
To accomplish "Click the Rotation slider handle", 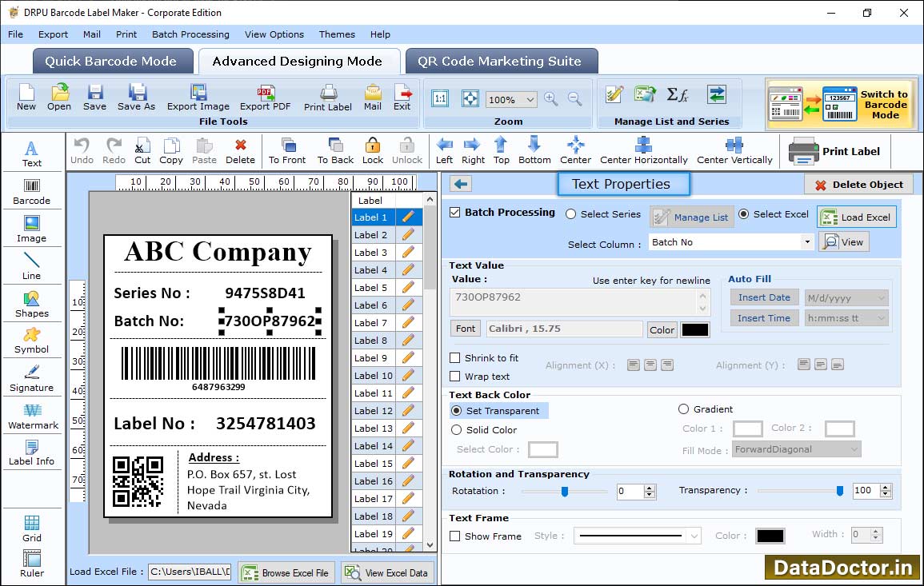I will (x=565, y=491).
